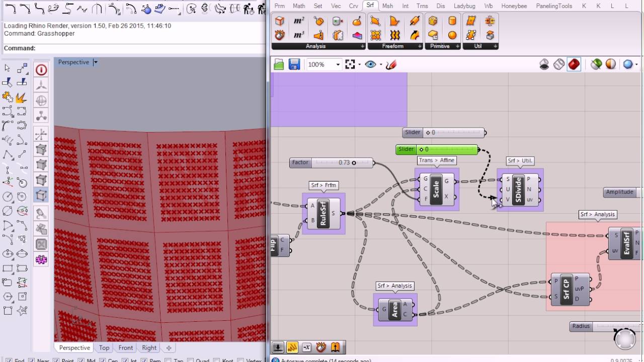The image size is (644, 362).
Task: Switch to Front viewport tab
Action: pos(126,348)
